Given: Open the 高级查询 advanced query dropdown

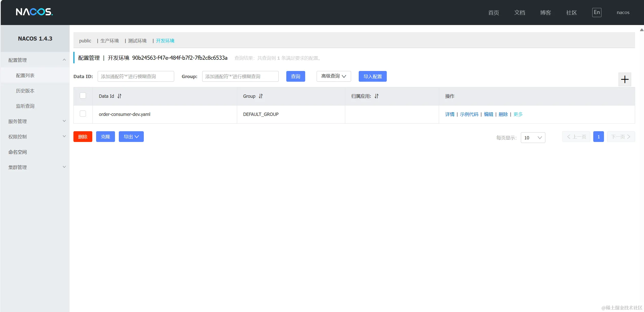Looking at the screenshot, I should (333, 76).
